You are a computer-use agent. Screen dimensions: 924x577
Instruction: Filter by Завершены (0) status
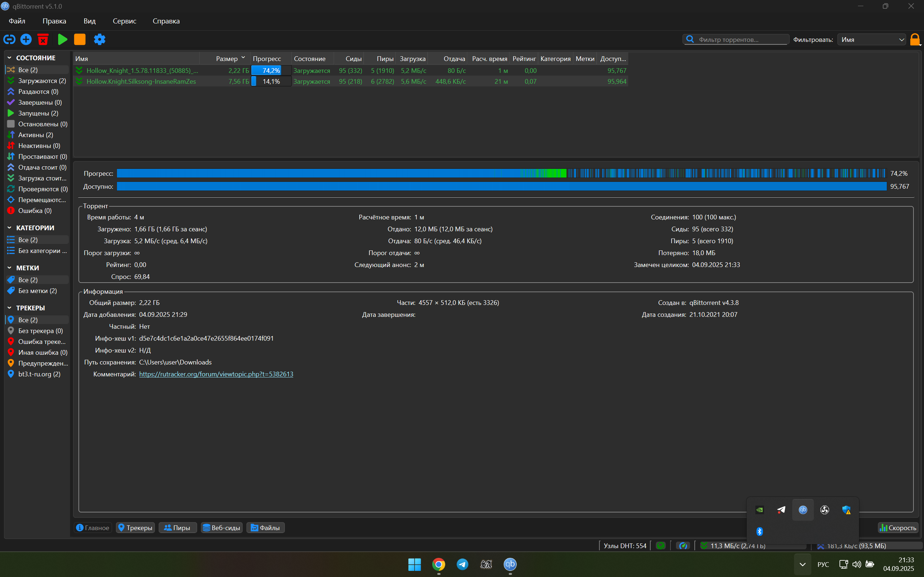click(x=37, y=102)
